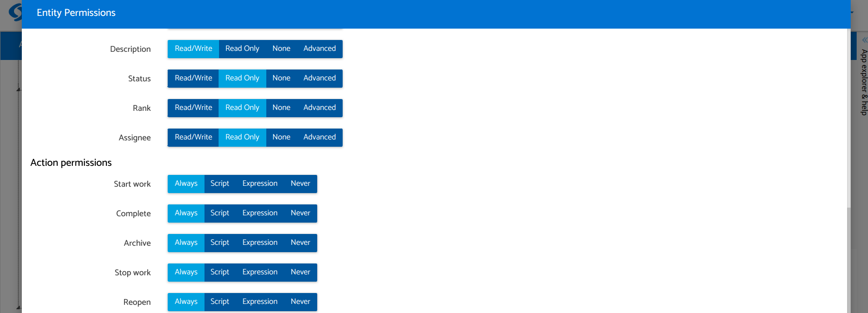Click the Action permissions heading

click(71, 163)
